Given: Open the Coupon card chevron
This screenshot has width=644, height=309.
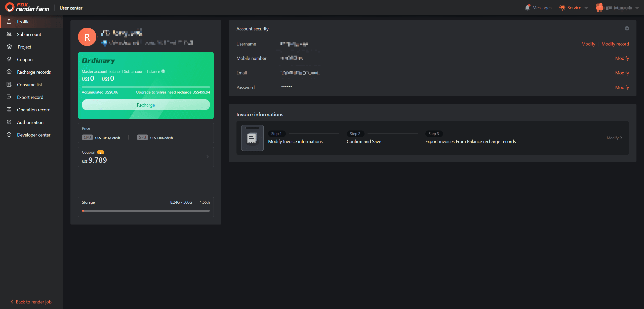Looking at the screenshot, I should click(x=208, y=157).
